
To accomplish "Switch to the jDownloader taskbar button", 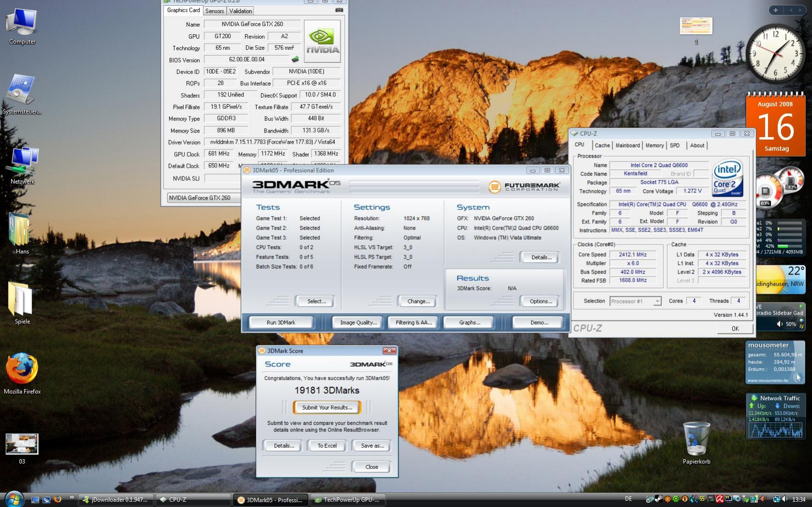I will (x=116, y=500).
